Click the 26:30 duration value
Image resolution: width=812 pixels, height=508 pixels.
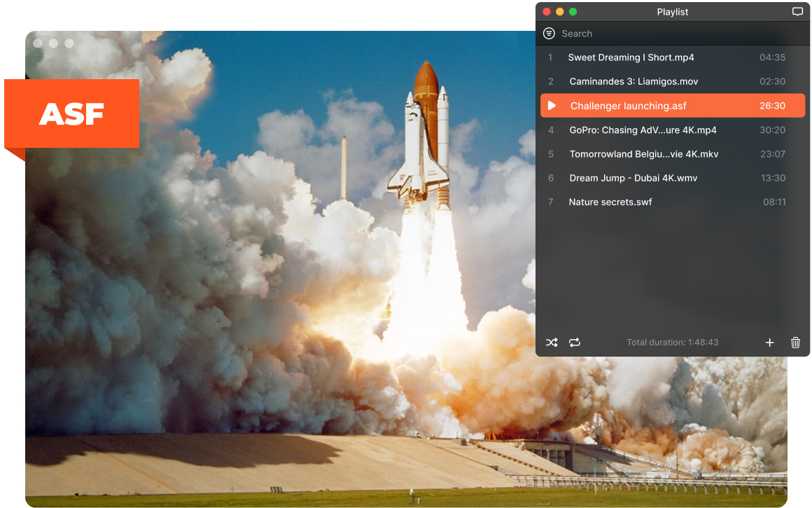pos(772,106)
